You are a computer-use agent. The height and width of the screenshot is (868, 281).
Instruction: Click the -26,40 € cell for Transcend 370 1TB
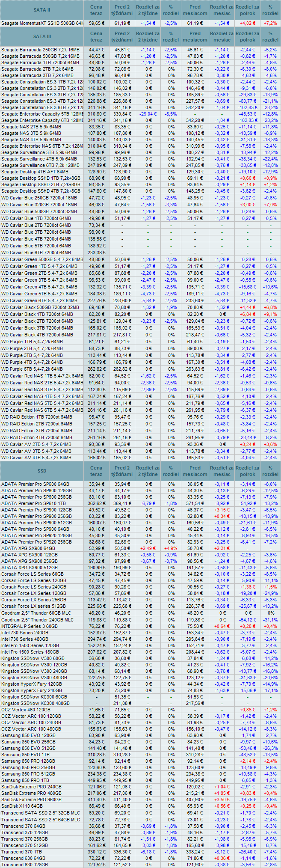(x=248, y=852)
